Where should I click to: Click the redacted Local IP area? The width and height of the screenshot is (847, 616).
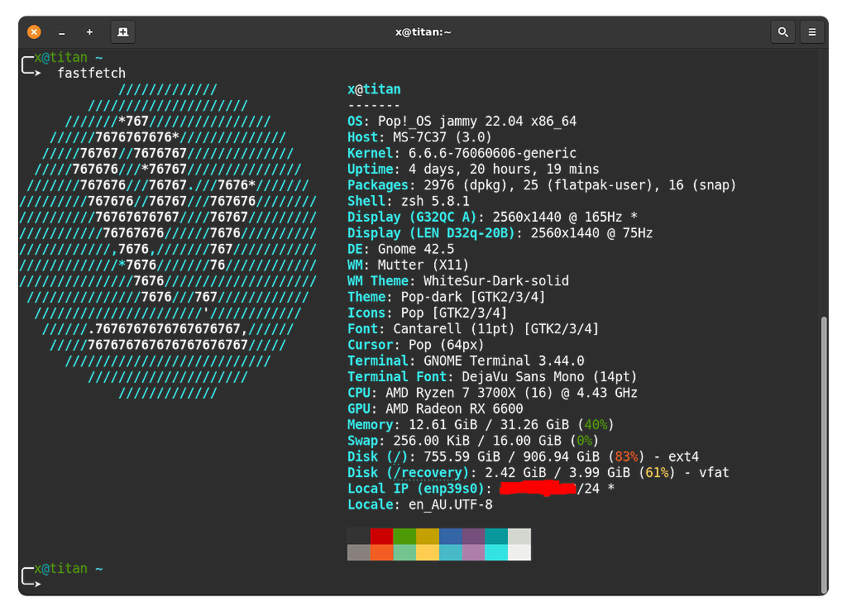(538, 489)
